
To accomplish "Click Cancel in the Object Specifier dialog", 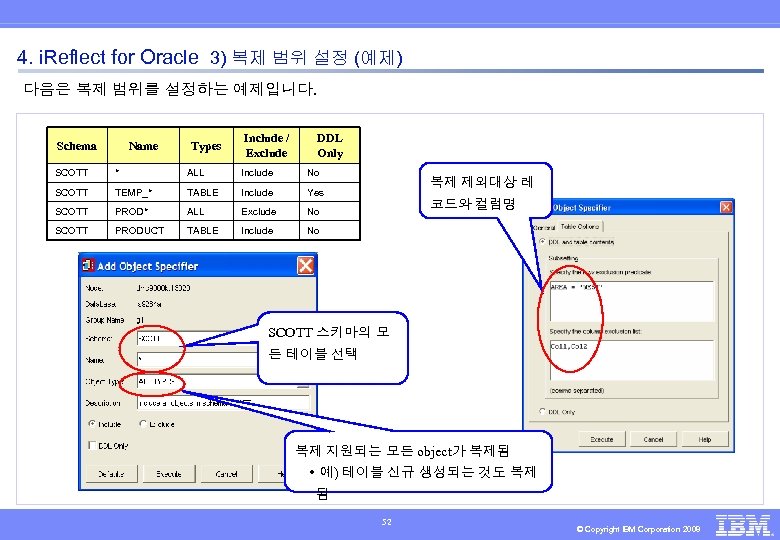I will point(653,440).
